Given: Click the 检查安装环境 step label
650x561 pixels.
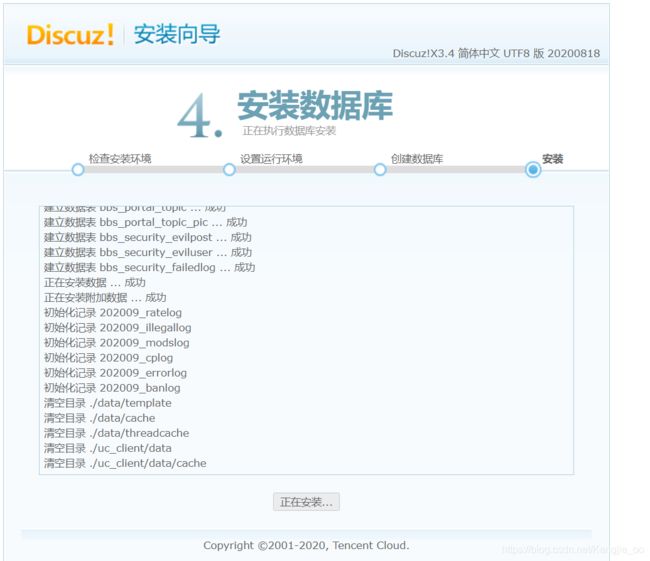Looking at the screenshot, I should (120, 158).
